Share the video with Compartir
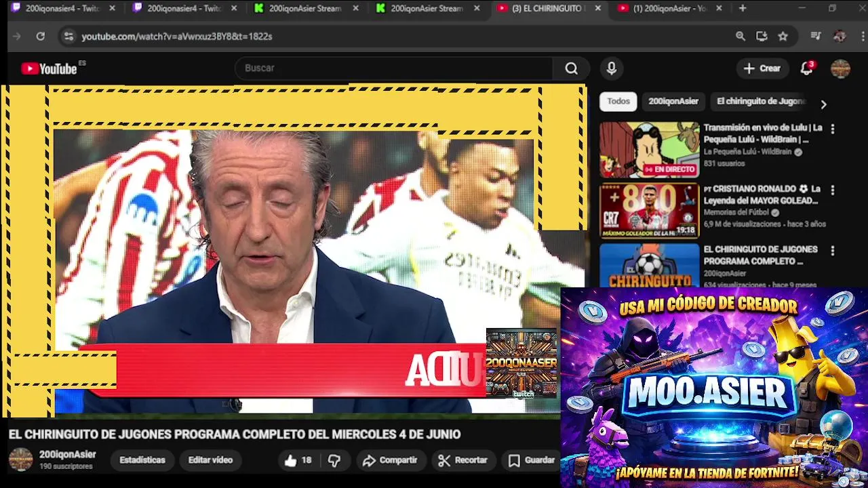Image resolution: width=868 pixels, height=488 pixels. tap(390, 460)
